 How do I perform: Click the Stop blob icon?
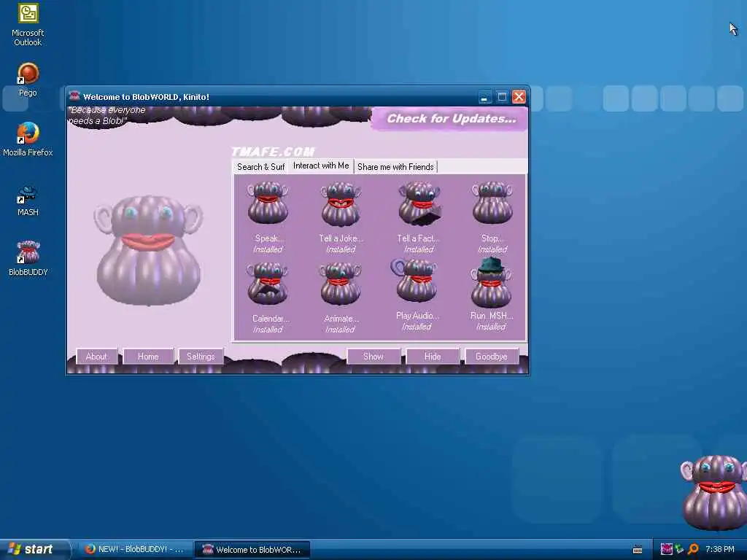(x=492, y=203)
